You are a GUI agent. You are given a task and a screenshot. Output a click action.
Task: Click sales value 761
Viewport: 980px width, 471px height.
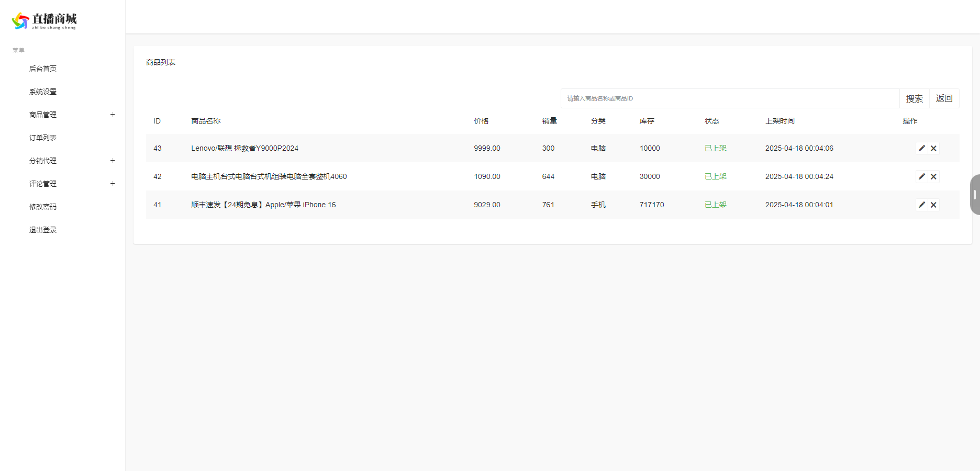[548, 205]
